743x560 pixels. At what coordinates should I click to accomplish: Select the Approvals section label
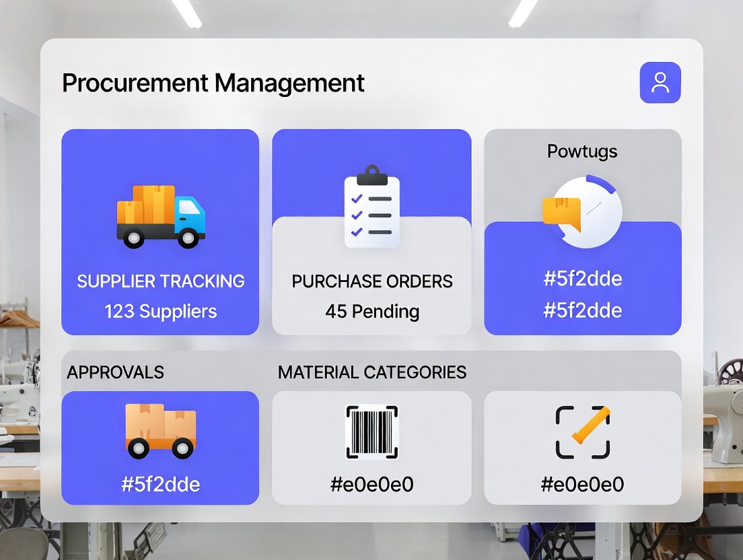[115, 372]
